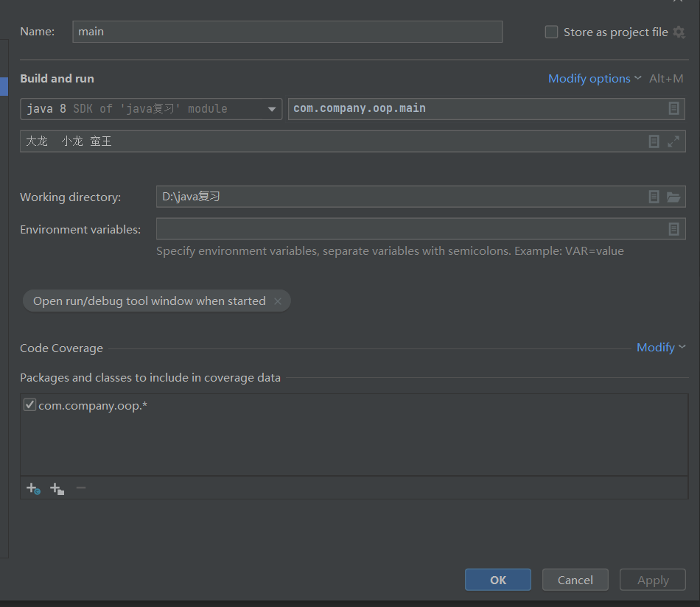This screenshot has height=607, width=700.
Task: Click the Name input field
Action: pyautogui.click(x=287, y=32)
